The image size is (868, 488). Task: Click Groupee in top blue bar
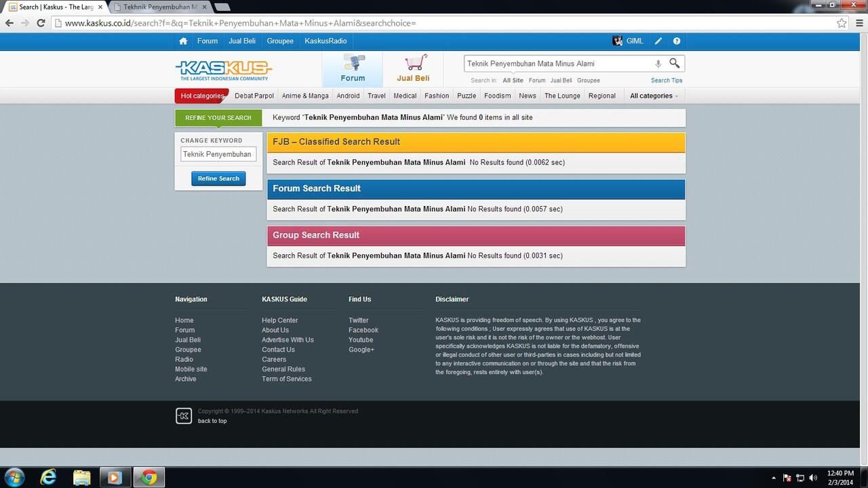pyautogui.click(x=280, y=41)
